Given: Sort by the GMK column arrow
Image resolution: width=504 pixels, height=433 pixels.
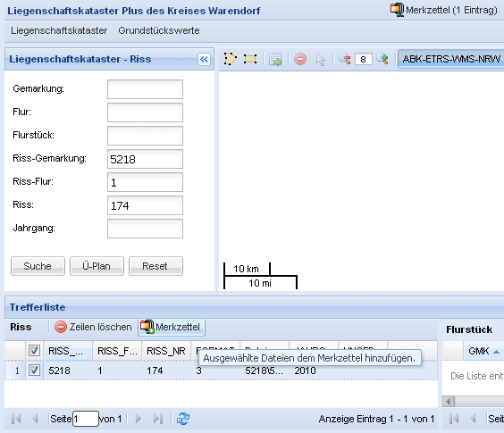Looking at the screenshot, I should tap(496, 352).
